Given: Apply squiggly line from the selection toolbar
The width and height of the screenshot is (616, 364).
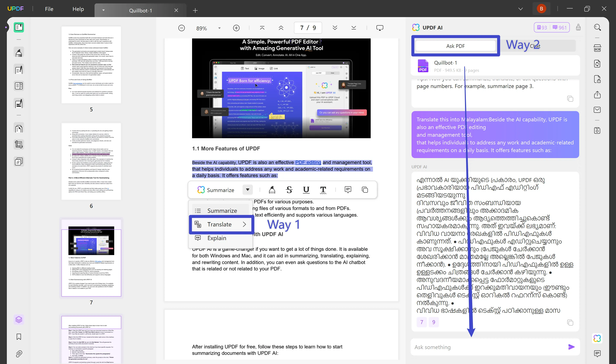Looking at the screenshot, I should pos(323,190).
